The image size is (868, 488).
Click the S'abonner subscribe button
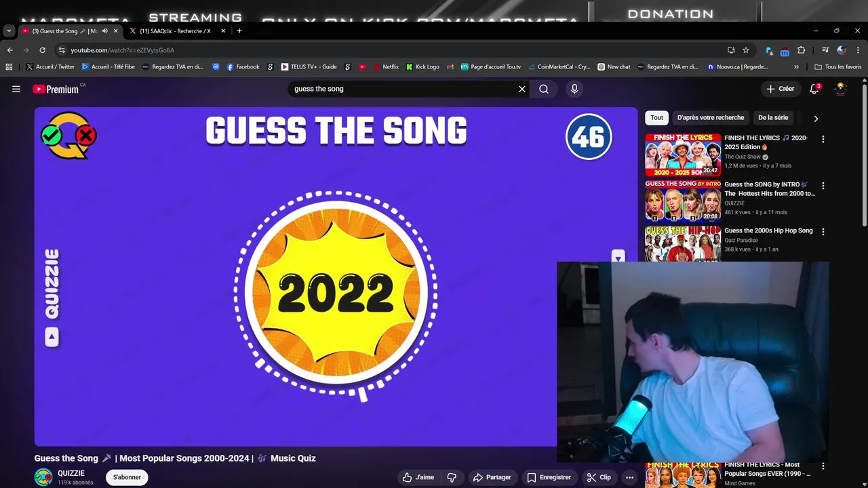point(127,477)
